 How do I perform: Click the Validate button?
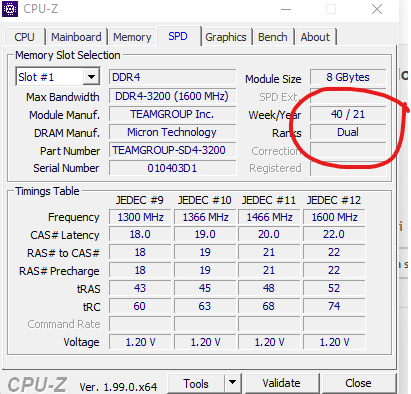(x=281, y=383)
